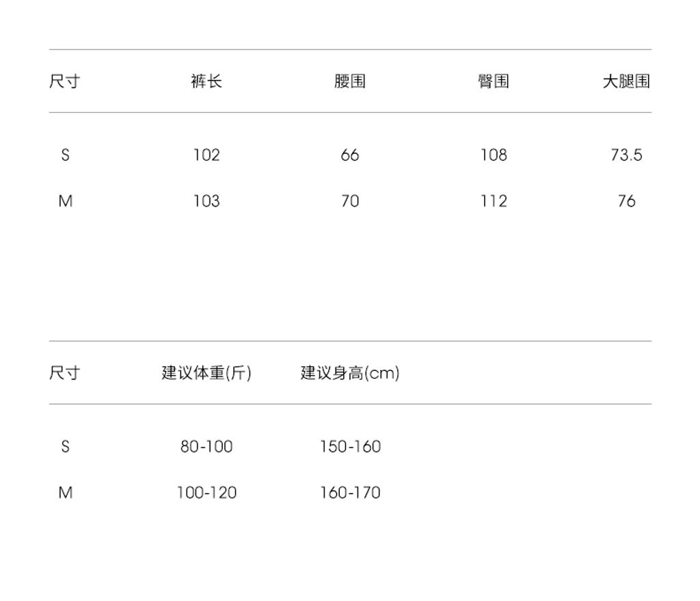Select pants length value 102
700x601 pixels.
(206, 155)
